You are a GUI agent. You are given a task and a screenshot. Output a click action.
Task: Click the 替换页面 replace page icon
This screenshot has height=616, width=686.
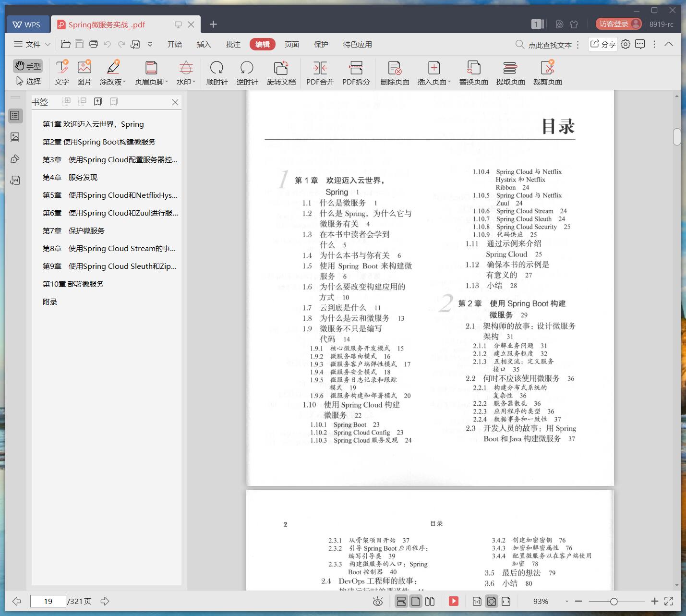(474, 68)
